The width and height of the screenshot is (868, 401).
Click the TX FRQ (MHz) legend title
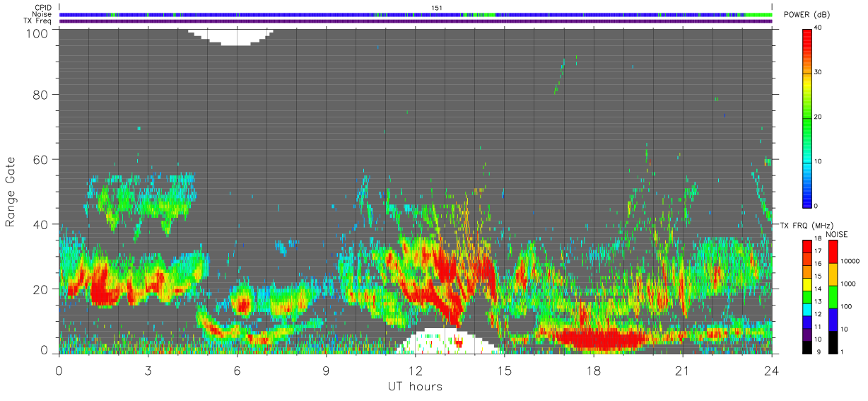[808, 225]
